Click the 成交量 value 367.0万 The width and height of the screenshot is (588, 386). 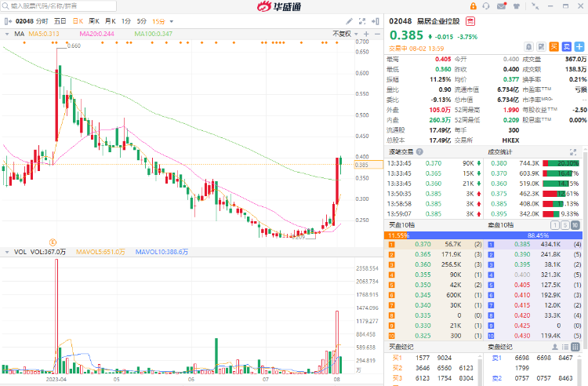pyautogui.click(x=576, y=60)
